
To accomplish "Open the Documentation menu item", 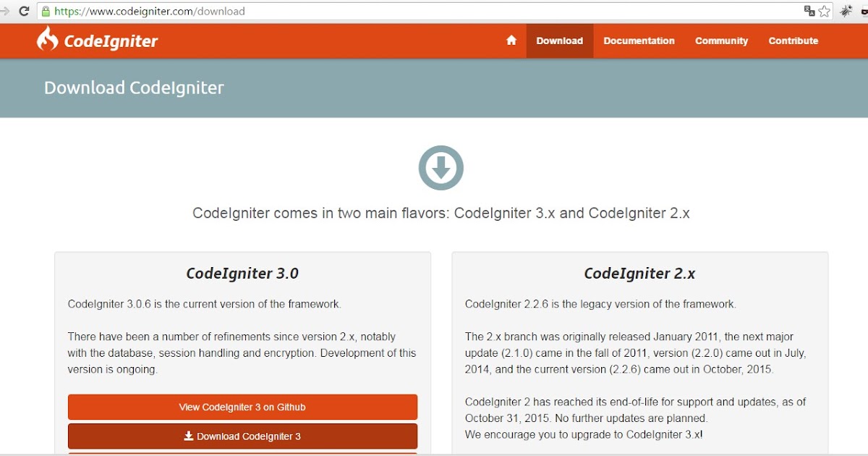I will (x=639, y=41).
